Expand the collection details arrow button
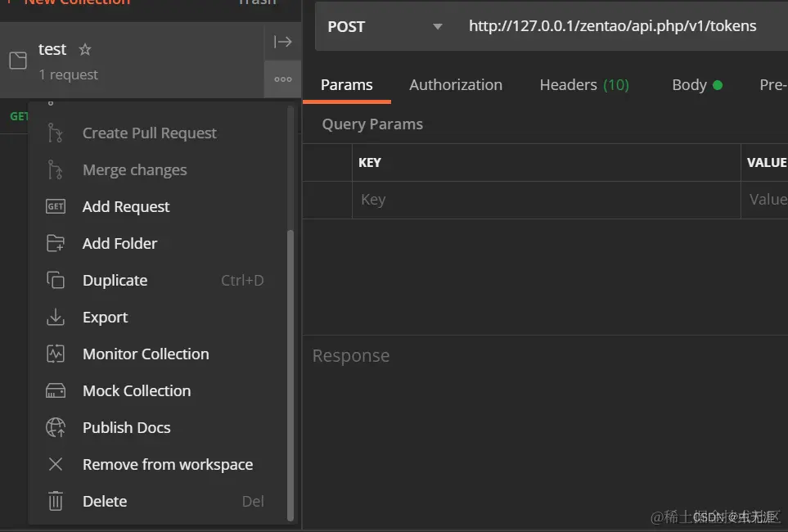 click(282, 42)
